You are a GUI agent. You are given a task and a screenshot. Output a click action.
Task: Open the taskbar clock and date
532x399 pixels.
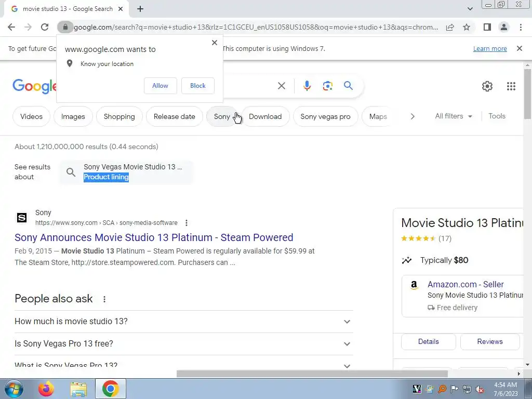coord(506,389)
